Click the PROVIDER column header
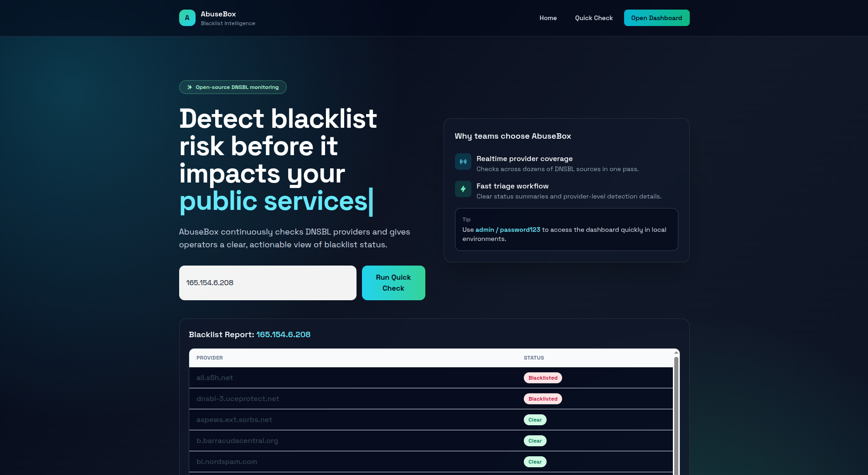This screenshot has height=475, width=868. click(210, 358)
